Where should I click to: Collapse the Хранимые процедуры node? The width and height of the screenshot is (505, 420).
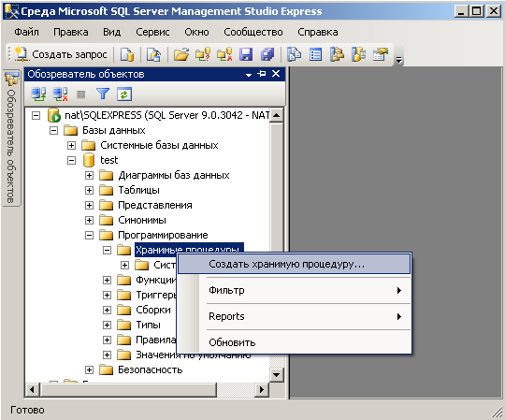click(x=107, y=250)
